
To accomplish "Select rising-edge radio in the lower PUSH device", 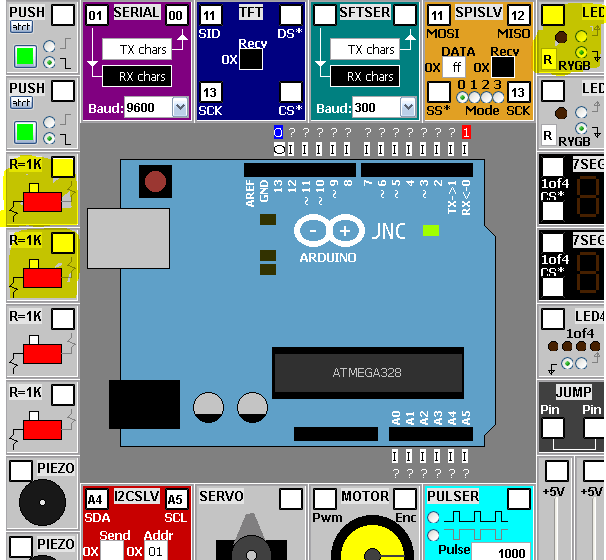I will click(x=49, y=122).
